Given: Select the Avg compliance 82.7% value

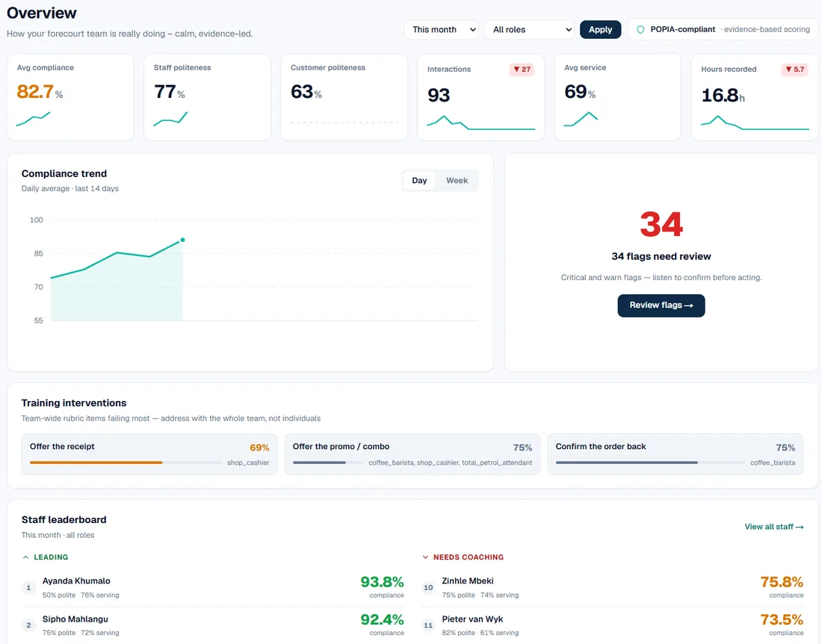Looking at the screenshot, I should click(x=40, y=92).
